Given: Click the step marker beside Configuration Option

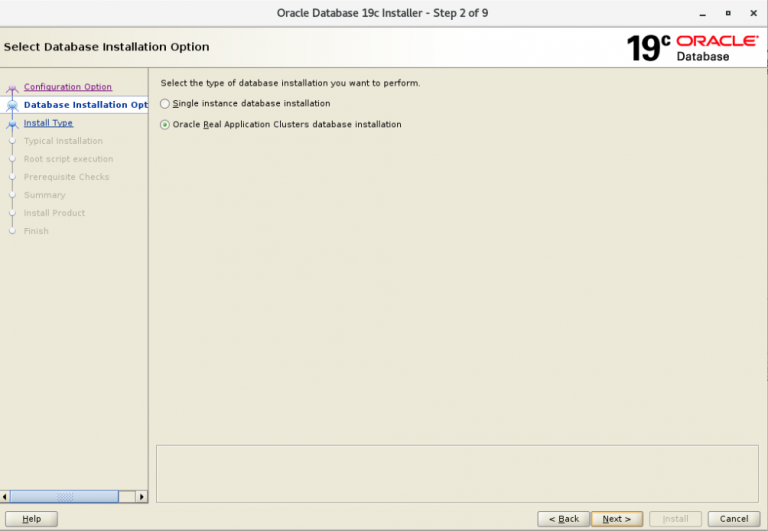Looking at the screenshot, I should coord(12,88).
